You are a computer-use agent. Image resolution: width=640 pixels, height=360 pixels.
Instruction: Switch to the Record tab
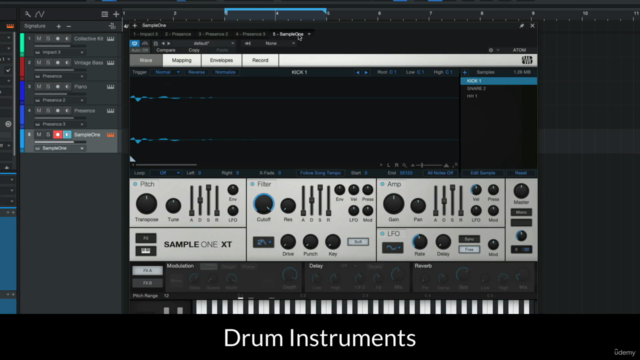coord(260,60)
